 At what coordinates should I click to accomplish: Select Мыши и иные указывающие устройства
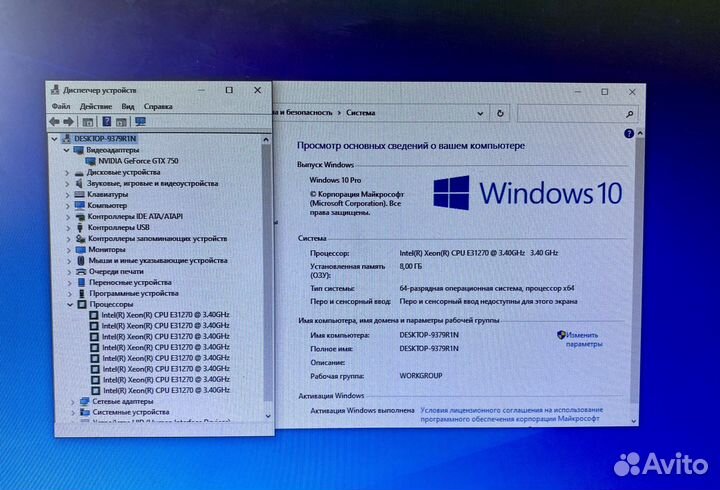[158, 261]
